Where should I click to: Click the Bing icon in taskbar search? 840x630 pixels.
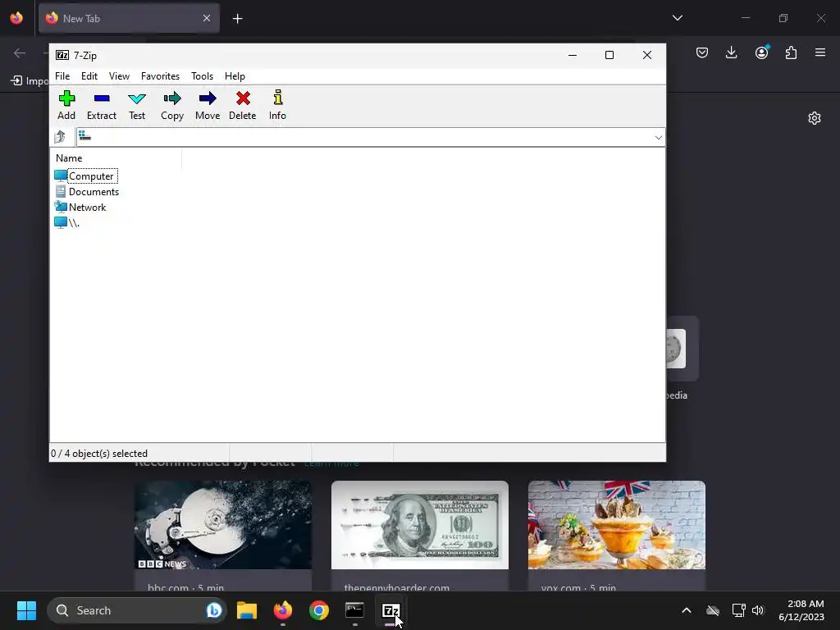(x=214, y=610)
